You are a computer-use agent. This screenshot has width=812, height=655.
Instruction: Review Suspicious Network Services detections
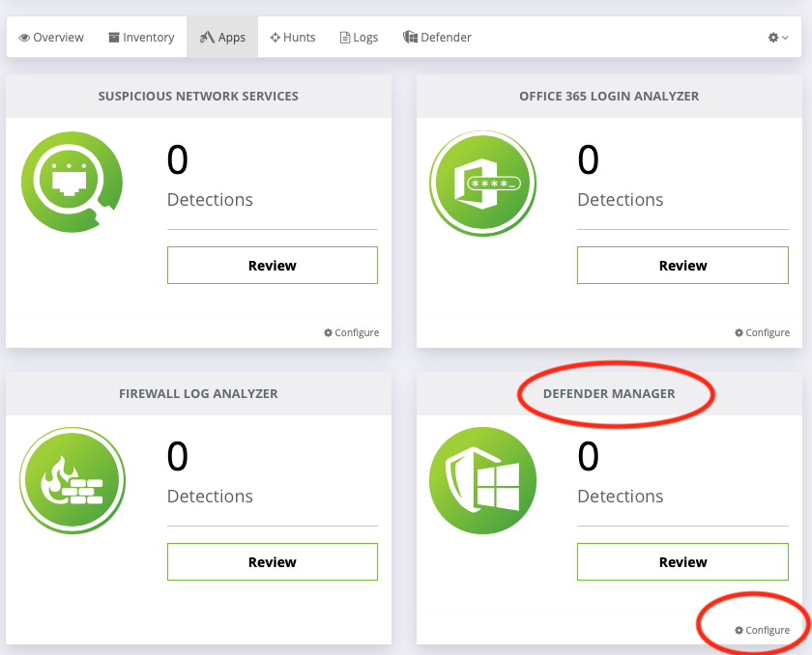[273, 266]
